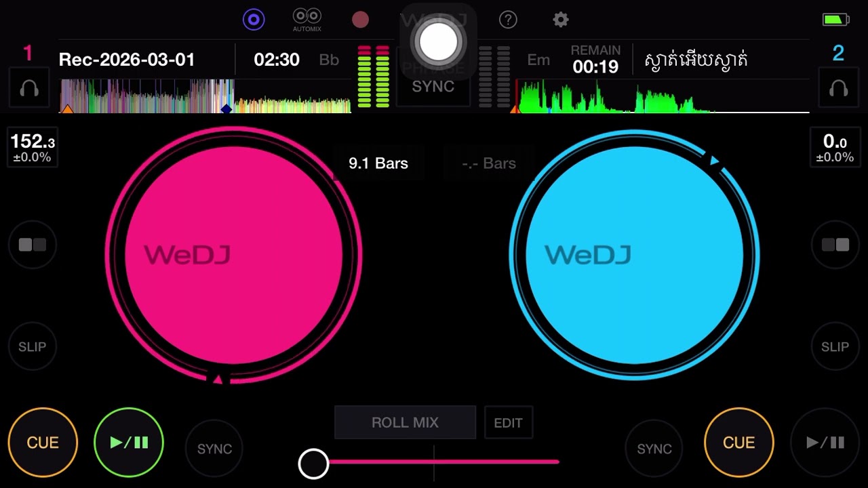This screenshot has height=488, width=868.
Task: Start recording with the red record button
Action: (x=360, y=20)
